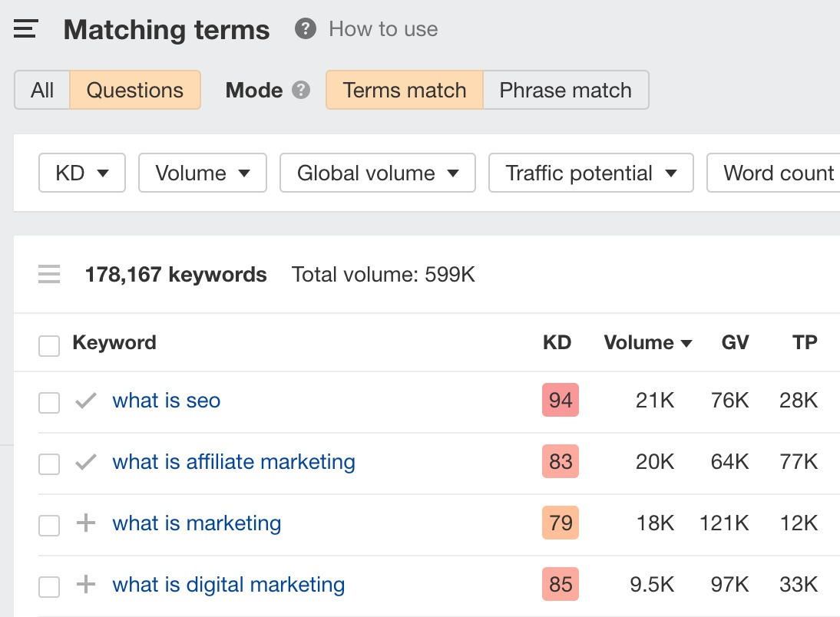
Task: Click the list options icon beside keyword count
Action: 49,275
